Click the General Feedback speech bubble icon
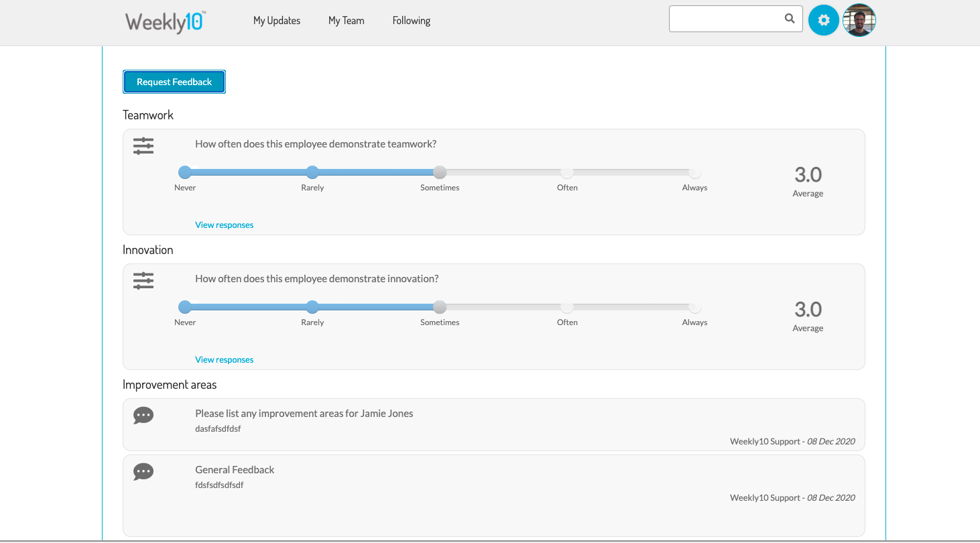The width and height of the screenshot is (980, 543). 143,472
